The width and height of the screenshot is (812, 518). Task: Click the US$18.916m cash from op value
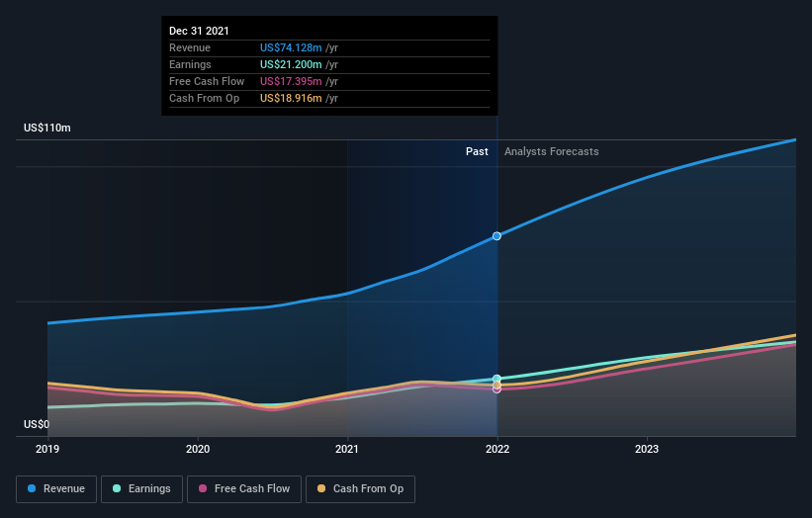pos(291,98)
